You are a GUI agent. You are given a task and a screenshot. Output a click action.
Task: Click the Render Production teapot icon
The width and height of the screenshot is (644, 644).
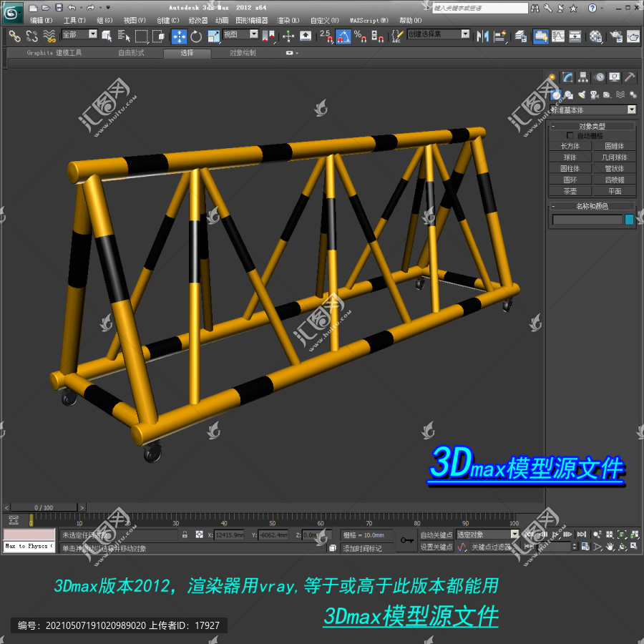[633, 36]
